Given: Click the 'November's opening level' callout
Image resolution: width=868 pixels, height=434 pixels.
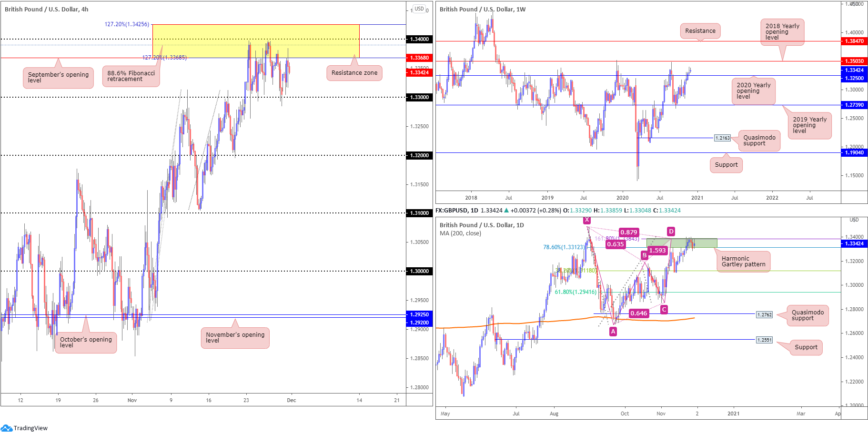Looking at the screenshot, I should (235, 338).
